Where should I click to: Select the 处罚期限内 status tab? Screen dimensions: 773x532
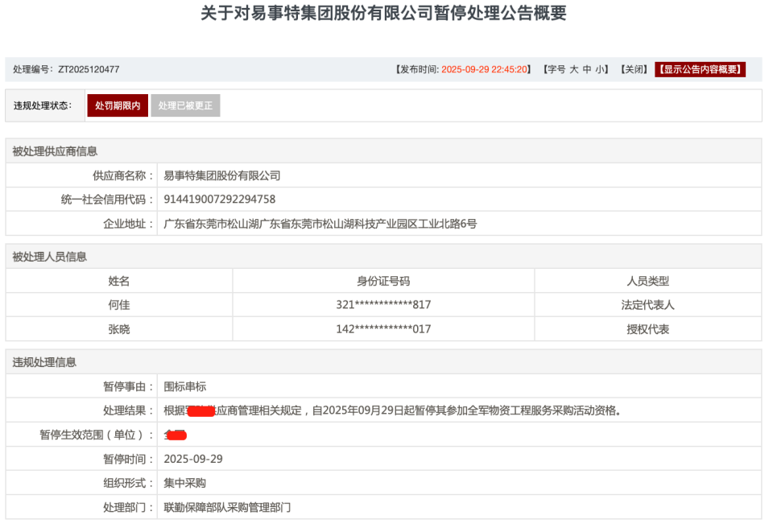118,105
